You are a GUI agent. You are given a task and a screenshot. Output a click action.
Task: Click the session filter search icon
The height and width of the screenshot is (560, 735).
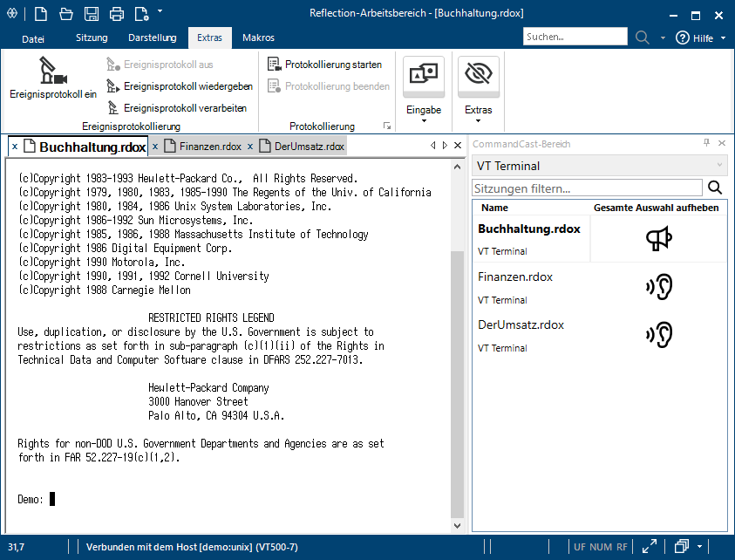pos(715,188)
